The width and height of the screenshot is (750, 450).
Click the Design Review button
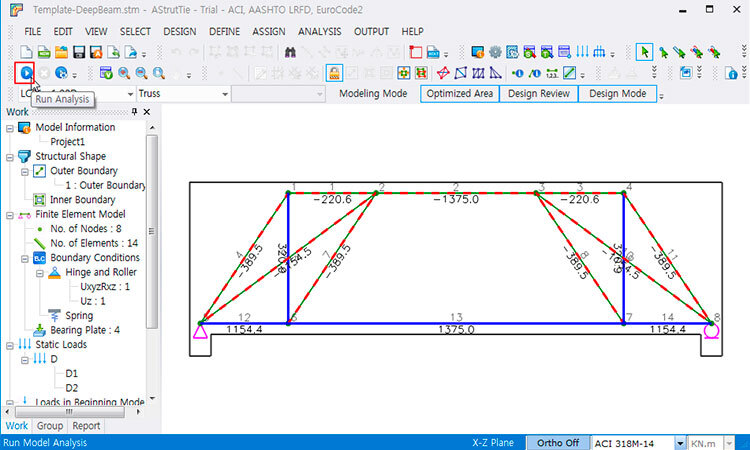click(538, 94)
